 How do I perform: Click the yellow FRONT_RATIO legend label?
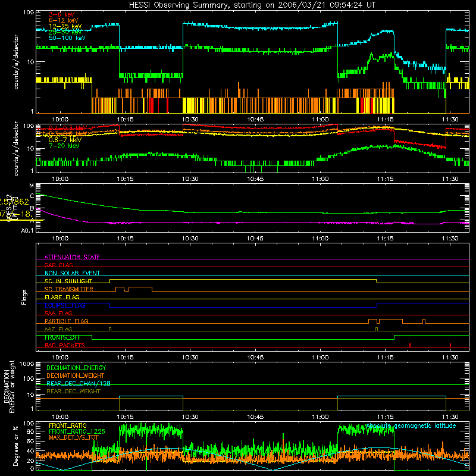click(68, 425)
